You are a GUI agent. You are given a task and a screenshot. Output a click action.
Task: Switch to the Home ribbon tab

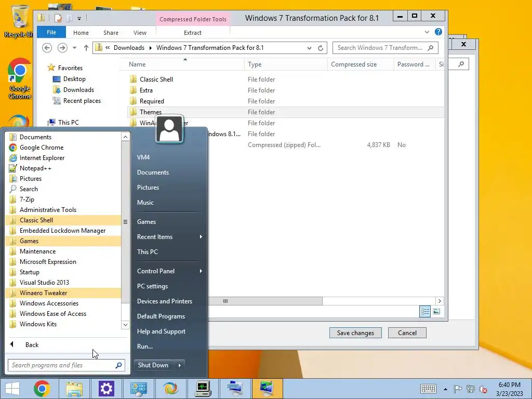tap(81, 33)
